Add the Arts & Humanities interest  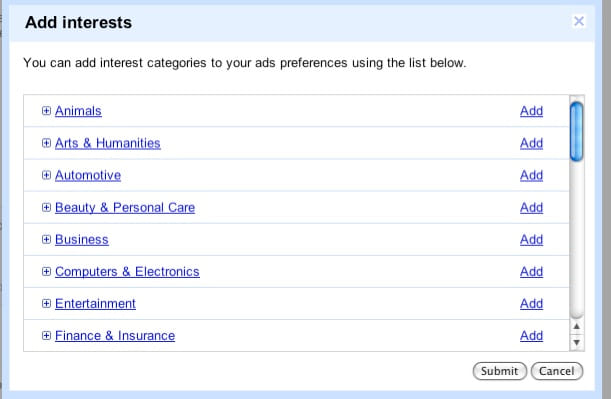(x=532, y=143)
